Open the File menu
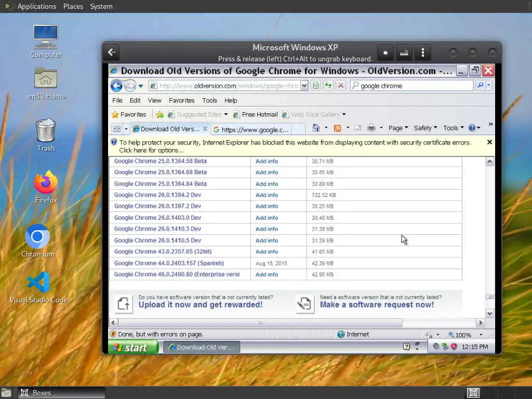Screen dimensions: 532x399 pyautogui.click(x=117, y=100)
